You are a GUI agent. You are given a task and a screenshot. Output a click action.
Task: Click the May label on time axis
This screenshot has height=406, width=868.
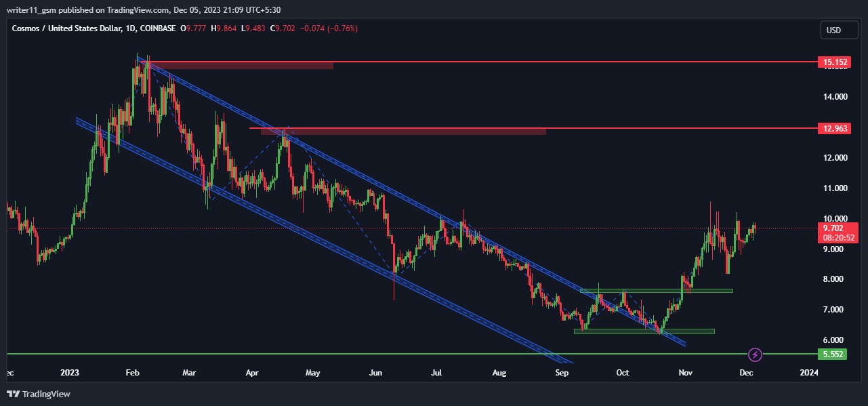click(312, 373)
